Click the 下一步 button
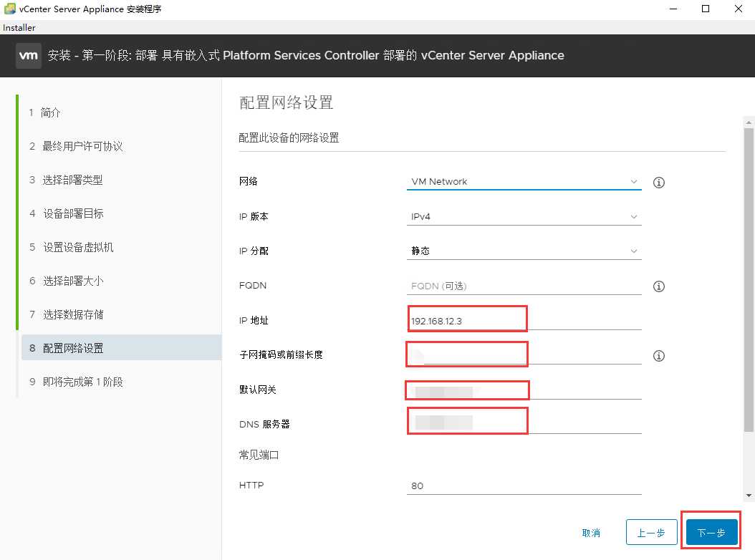The height and width of the screenshot is (560, 755). [710, 533]
